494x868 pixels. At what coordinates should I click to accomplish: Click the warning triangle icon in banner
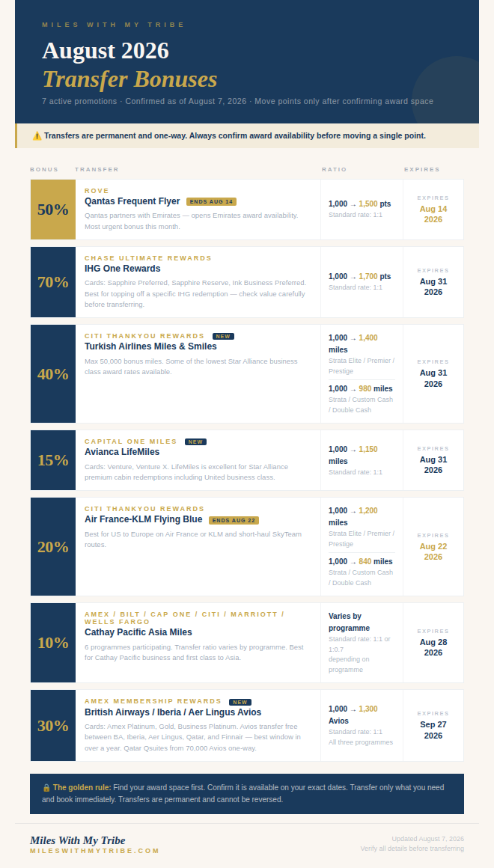37,135
